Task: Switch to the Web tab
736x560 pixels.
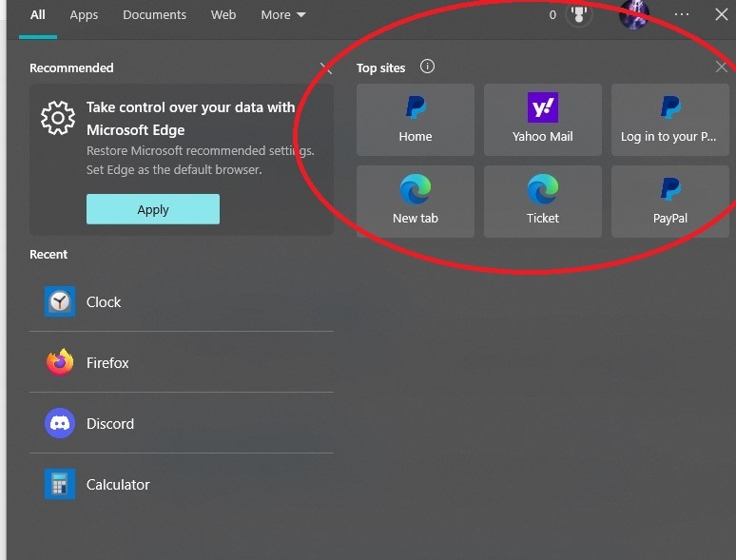Action: tap(223, 15)
